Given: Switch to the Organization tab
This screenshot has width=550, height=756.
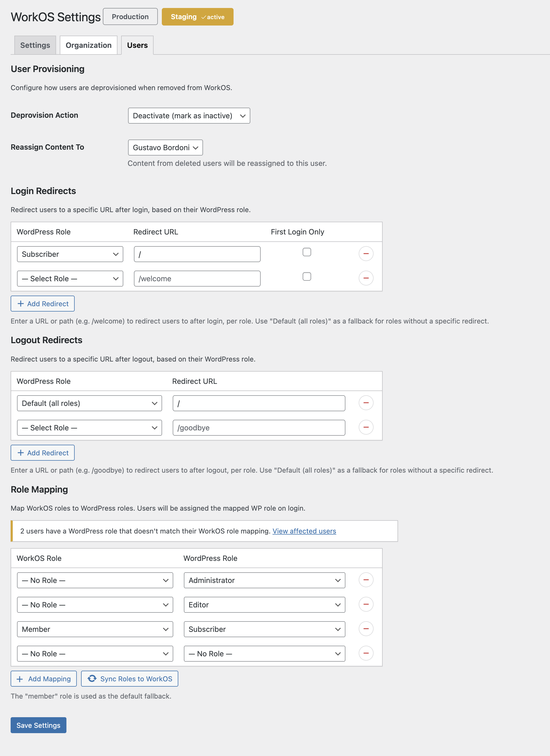Looking at the screenshot, I should [89, 45].
